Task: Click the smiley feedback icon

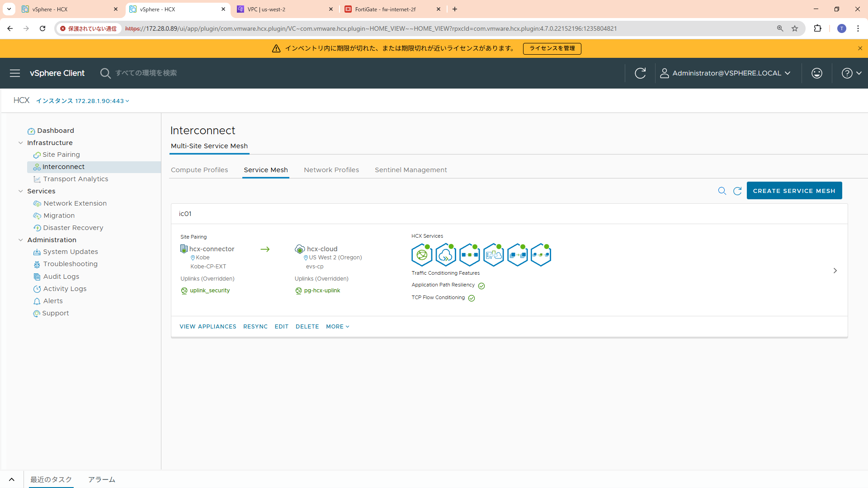Action: click(x=816, y=73)
